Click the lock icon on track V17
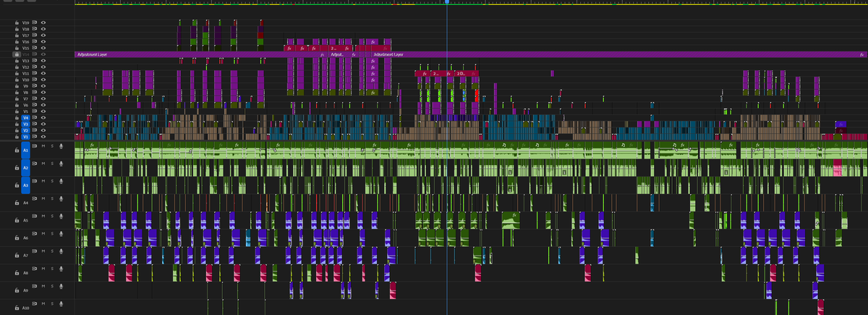The height and width of the screenshot is (315, 868). tap(17, 35)
